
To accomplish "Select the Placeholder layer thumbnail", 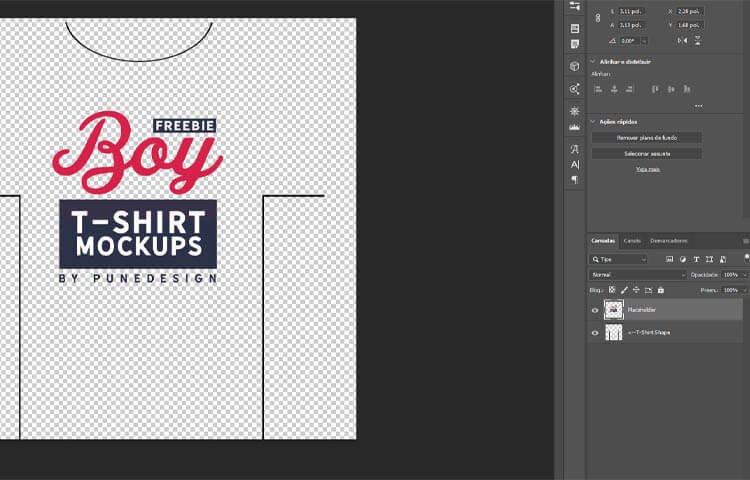I will pos(614,310).
